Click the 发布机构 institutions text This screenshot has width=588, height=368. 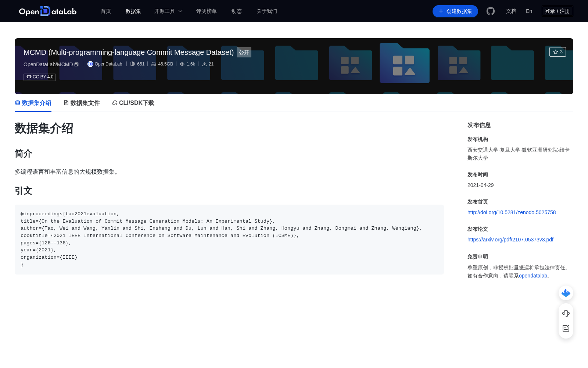point(519,154)
